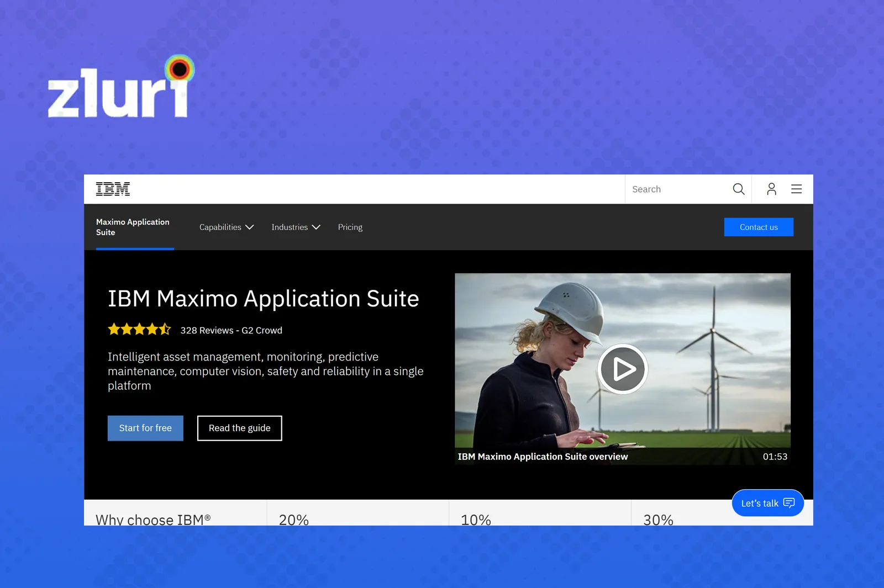
Task: Open the Let's talk chat button
Action: click(767, 503)
